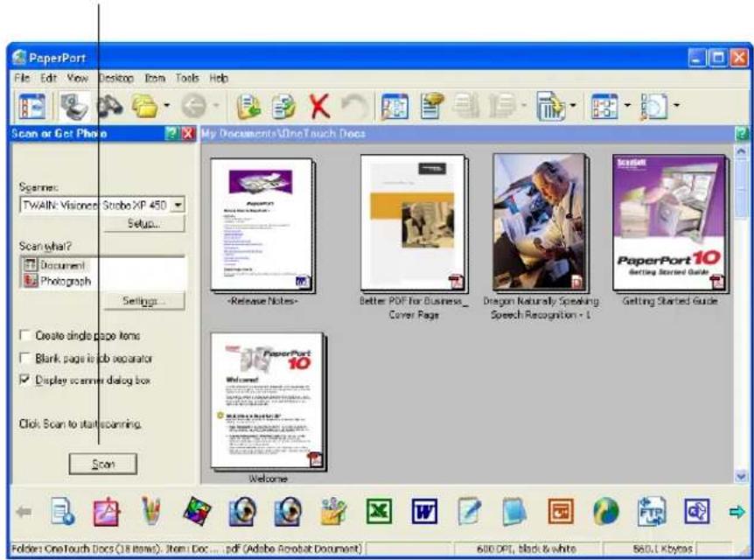The width and height of the screenshot is (754, 560).
Task: Open the Desktop menu
Action: tap(116, 78)
